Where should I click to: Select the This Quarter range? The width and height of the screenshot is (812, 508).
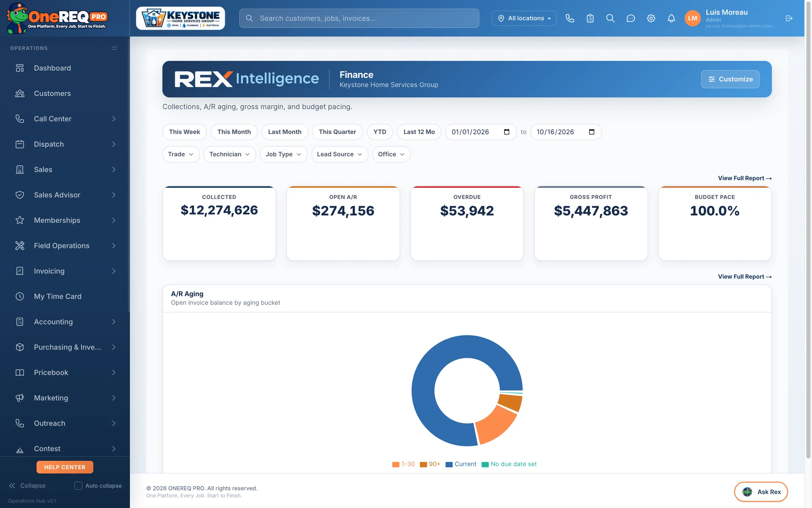coord(337,132)
